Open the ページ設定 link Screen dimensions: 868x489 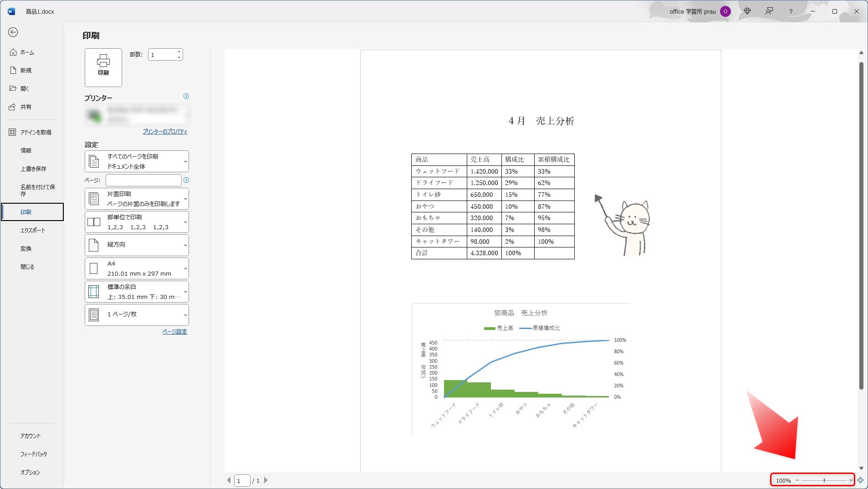[x=174, y=332]
